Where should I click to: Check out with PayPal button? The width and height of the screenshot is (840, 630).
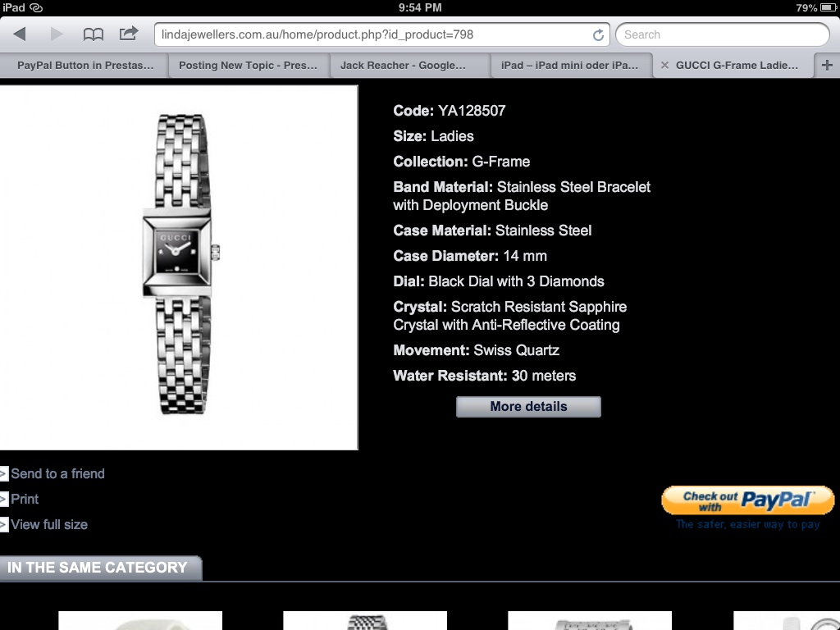point(748,500)
